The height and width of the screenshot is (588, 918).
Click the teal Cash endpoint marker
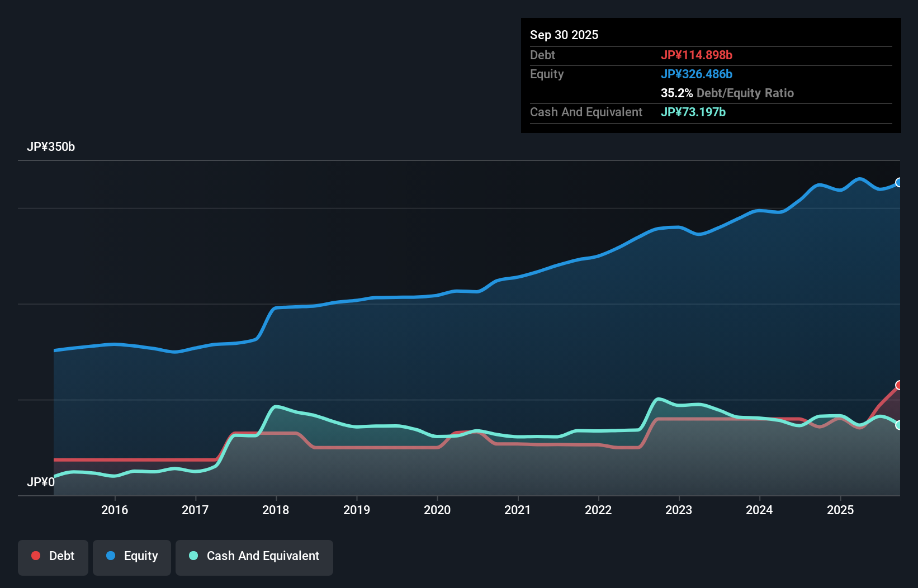[899, 425]
